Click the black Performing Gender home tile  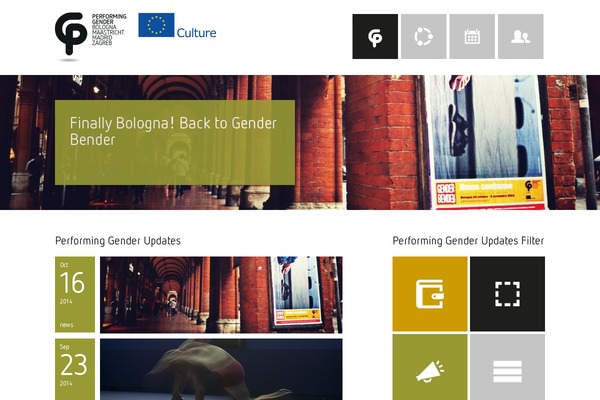point(375,36)
